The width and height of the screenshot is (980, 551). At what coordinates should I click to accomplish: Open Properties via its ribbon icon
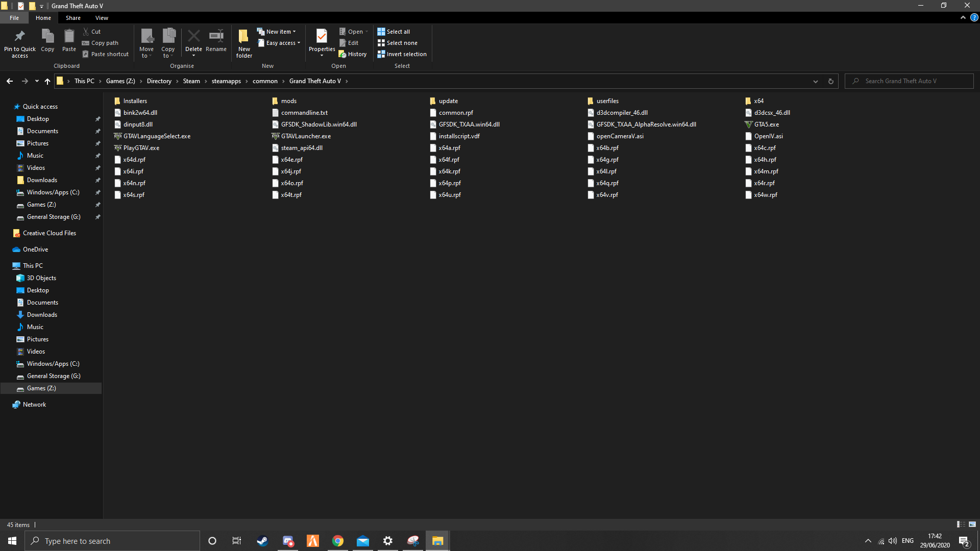point(322,38)
